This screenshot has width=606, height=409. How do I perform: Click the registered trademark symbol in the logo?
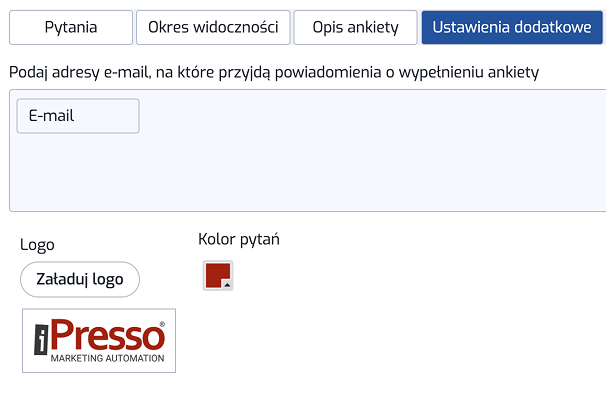(x=162, y=324)
